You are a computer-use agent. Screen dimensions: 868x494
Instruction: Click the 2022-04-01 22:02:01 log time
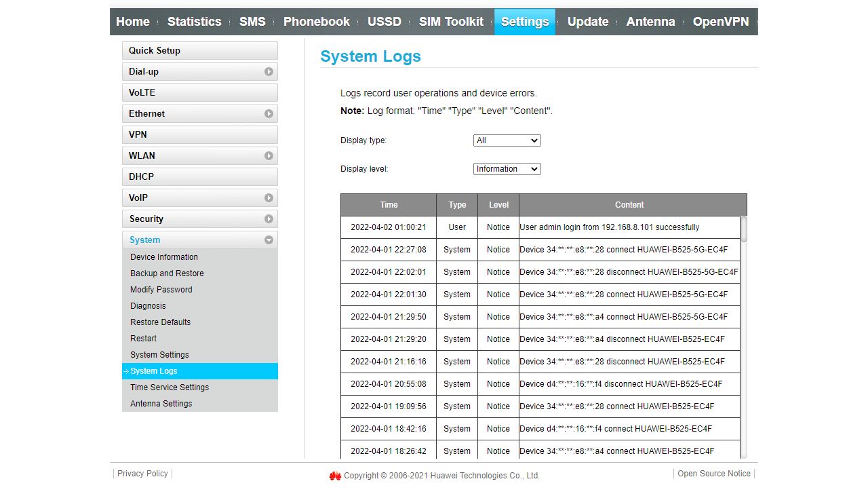pos(389,272)
